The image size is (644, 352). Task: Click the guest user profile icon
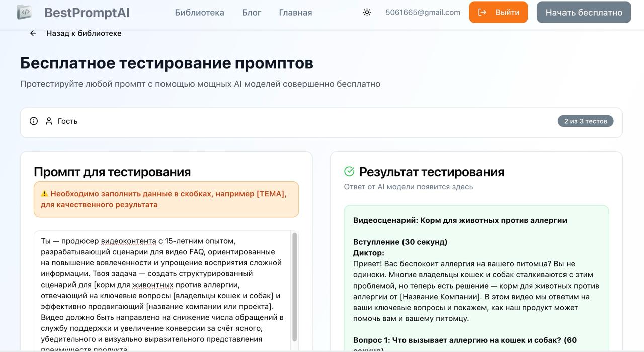48,121
